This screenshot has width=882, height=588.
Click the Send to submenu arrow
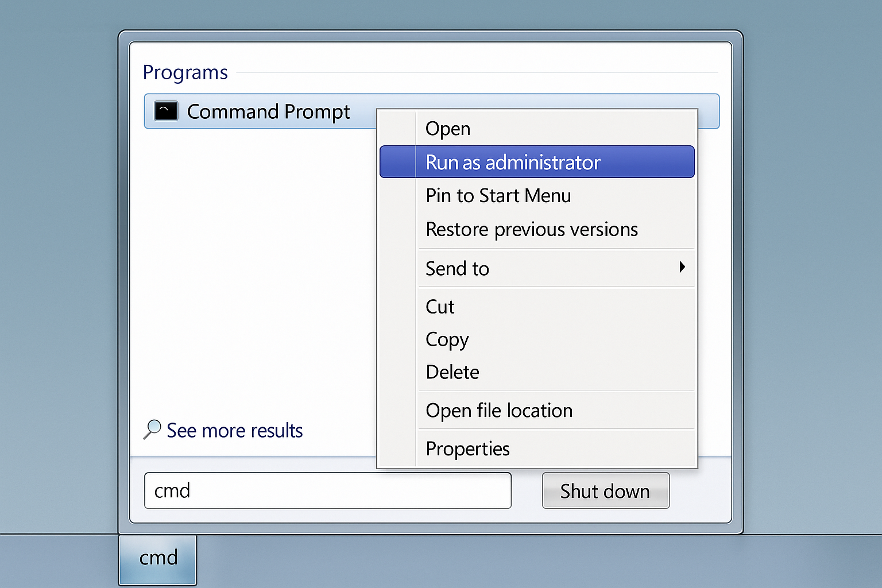pyautogui.click(x=683, y=266)
